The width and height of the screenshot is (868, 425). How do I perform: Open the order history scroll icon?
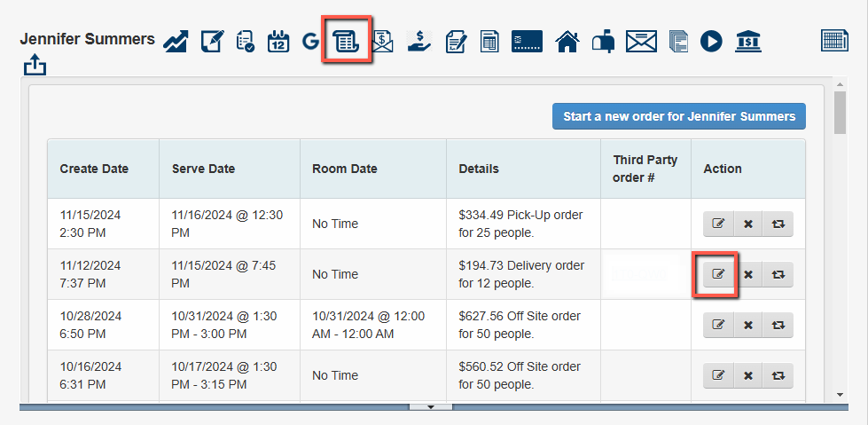347,42
